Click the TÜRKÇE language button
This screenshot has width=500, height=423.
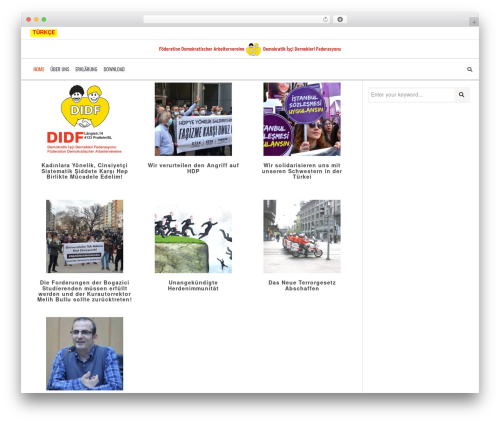[x=44, y=32]
